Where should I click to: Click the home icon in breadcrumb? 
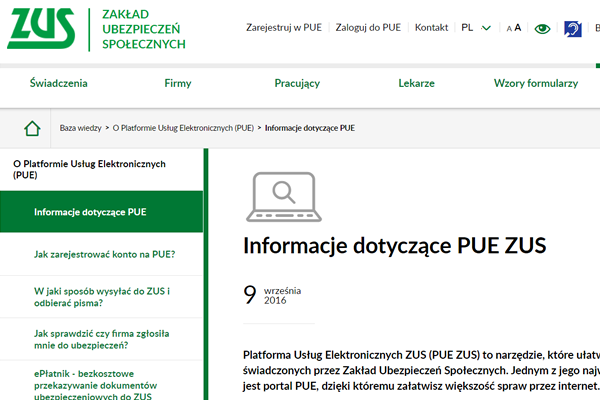32,128
